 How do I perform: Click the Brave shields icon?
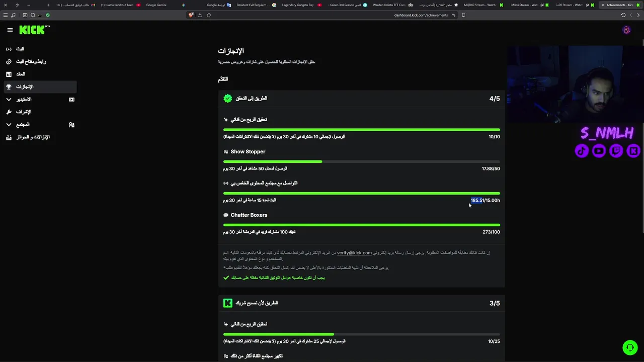pyautogui.click(x=191, y=15)
